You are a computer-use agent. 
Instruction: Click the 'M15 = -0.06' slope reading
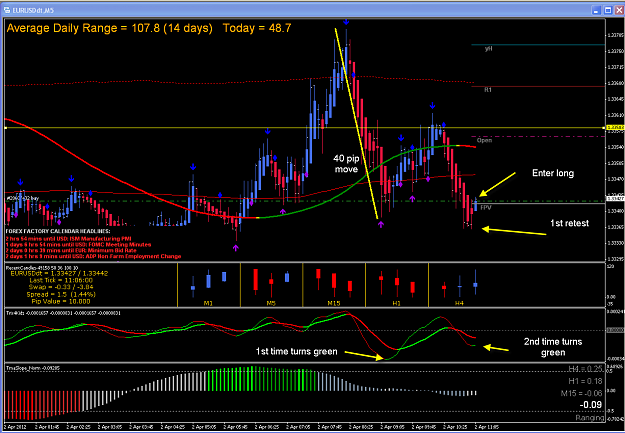581,394
